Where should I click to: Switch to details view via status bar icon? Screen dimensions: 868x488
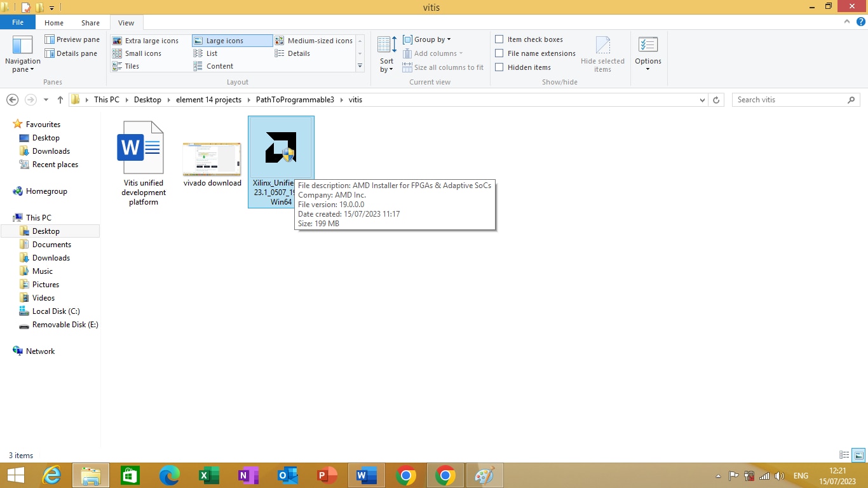click(844, 455)
